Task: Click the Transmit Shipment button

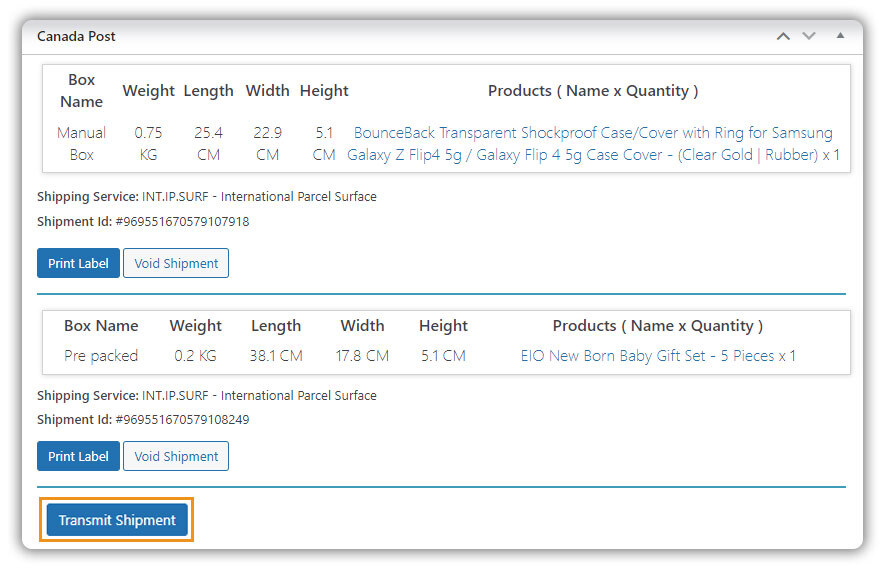Action: coord(117,520)
